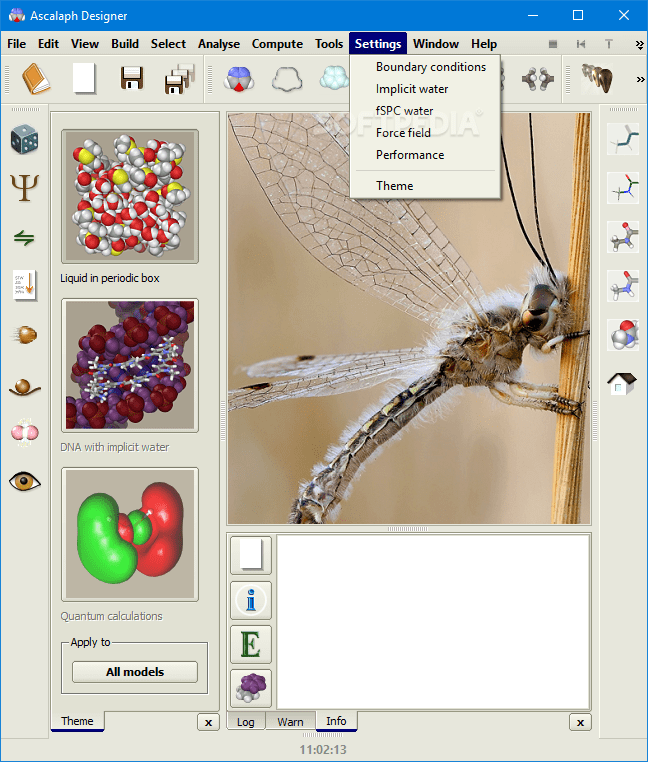Choose Boundary conditions from Settings menu
The image size is (648, 762).
(x=425, y=67)
